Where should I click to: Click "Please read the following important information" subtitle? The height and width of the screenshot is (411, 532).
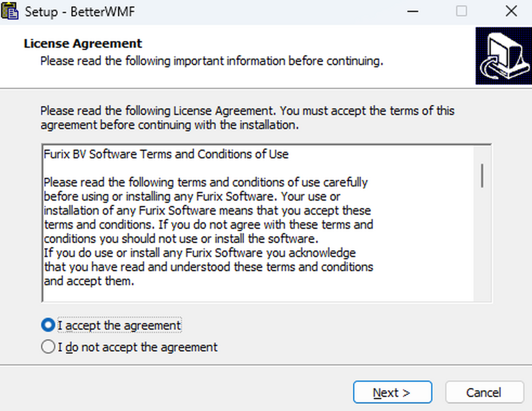point(211,61)
